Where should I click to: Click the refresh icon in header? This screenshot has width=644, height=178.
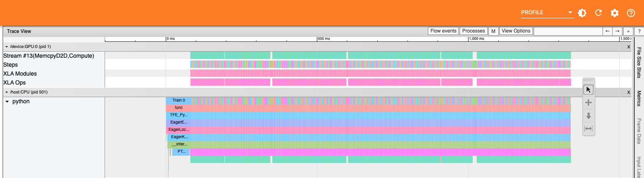click(x=598, y=13)
